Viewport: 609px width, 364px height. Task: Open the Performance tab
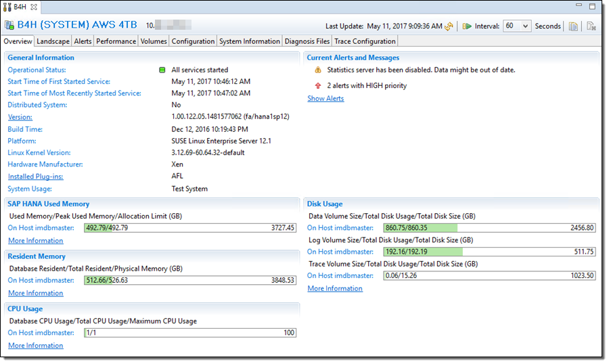[116, 41]
